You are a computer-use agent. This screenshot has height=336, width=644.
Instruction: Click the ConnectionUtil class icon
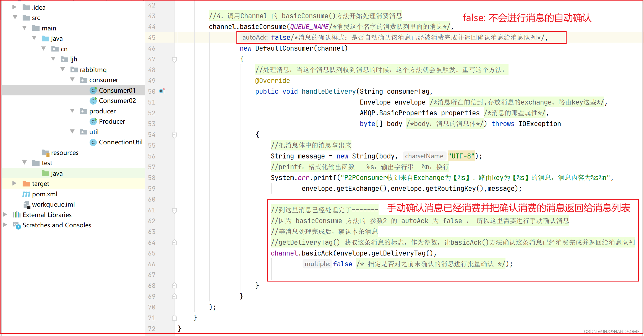pyautogui.click(x=93, y=142)
